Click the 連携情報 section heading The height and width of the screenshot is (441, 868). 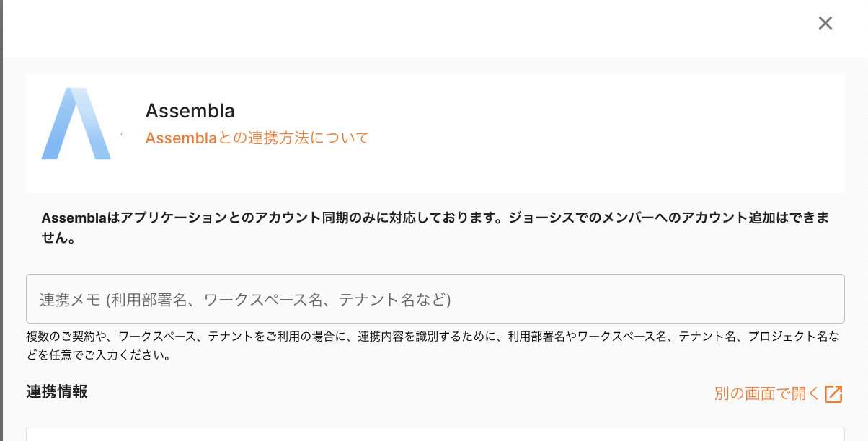57,392
